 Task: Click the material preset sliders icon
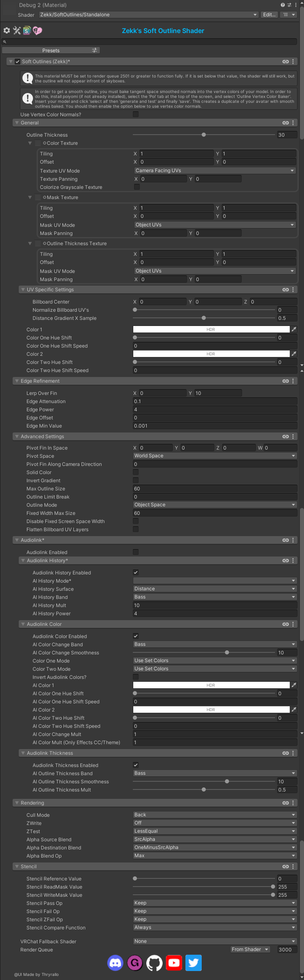[289, 5]
